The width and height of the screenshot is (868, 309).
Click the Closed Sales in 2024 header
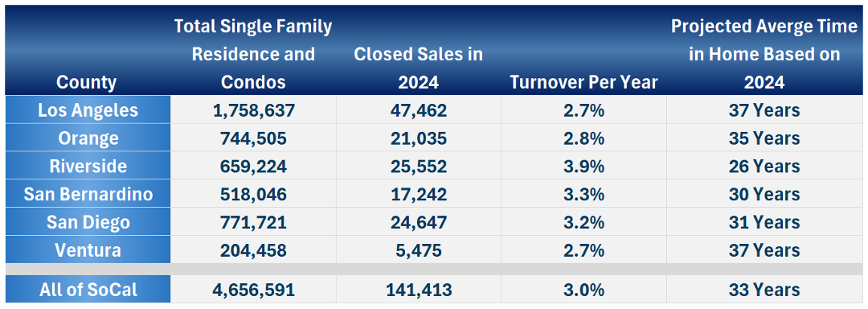(x=419, y=68)
